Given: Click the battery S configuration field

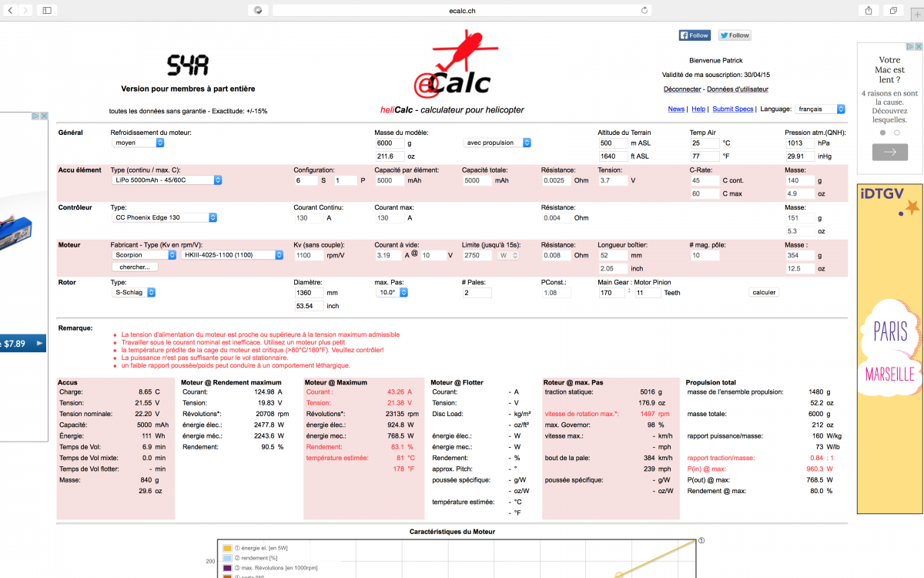Looking at the screenshot, I should (x=306, y=180).
